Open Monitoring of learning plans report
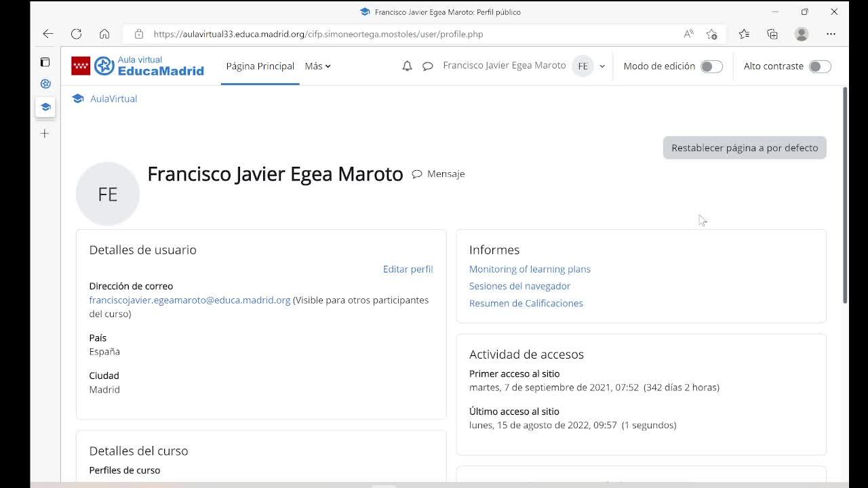This screenshot has height=488, width=868. [x=530, y=269]
